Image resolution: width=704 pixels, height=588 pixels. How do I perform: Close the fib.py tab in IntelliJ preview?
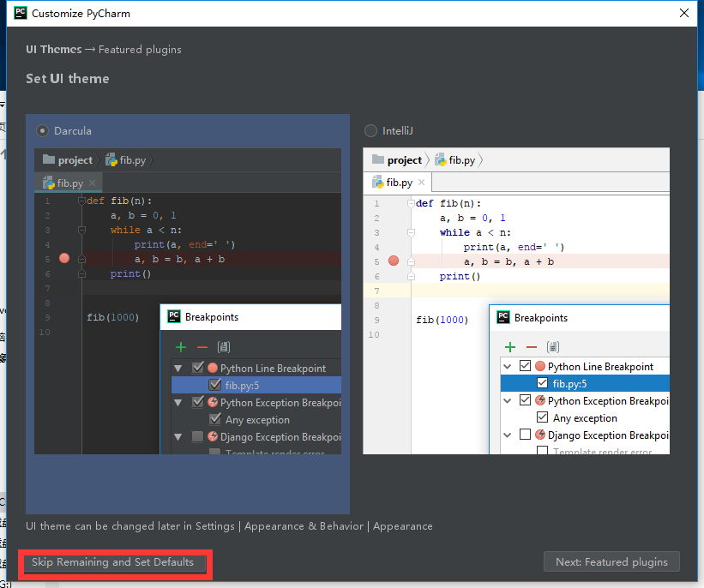pyautogui.click(x=421, y=182)
